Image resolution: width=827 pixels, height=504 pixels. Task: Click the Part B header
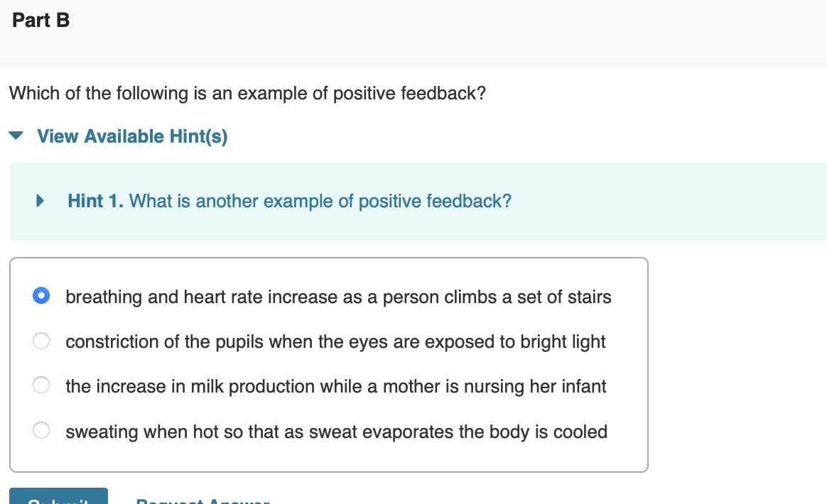pyautogui.click(x=40, y=20)
